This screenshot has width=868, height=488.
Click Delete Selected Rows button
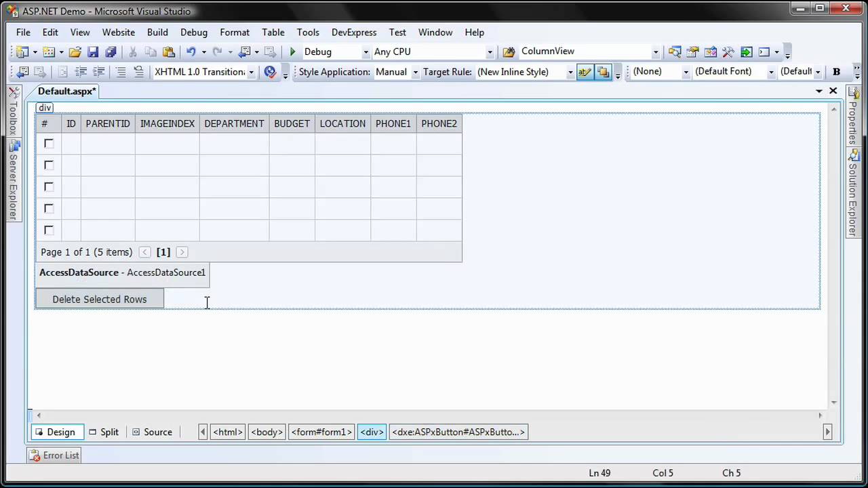100,299
